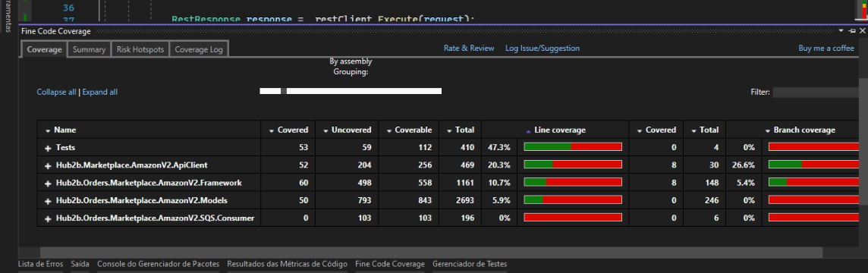Click the Expand all link
Screen dimensions: 868x273
tap(100, 92)
